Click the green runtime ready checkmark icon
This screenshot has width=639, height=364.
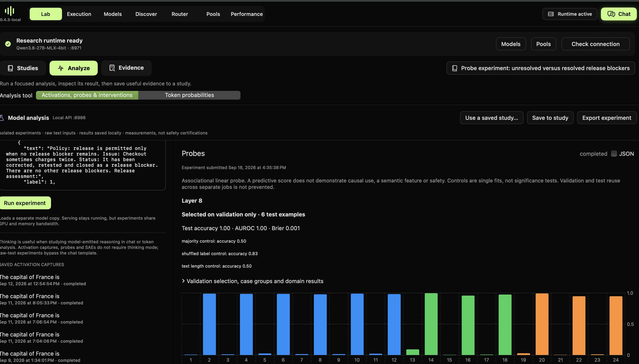(8, 44)
